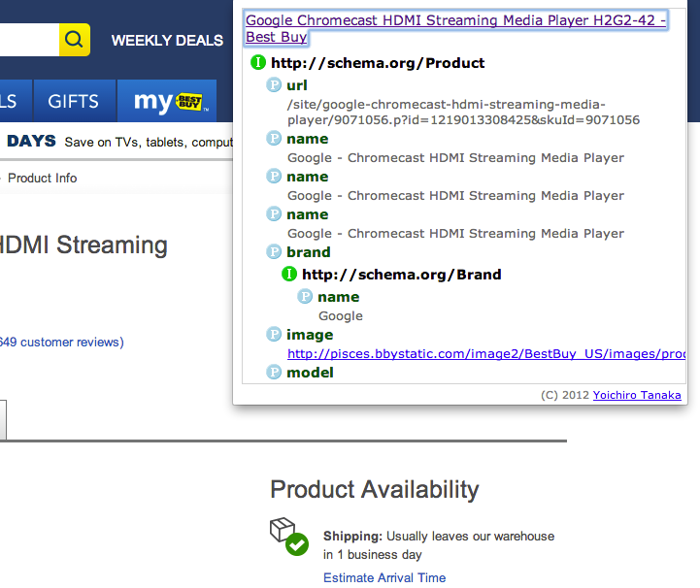Open the Yoichiro Tanaka link
The height and width of the screenshot is (588, 700).
pos(637,395)
